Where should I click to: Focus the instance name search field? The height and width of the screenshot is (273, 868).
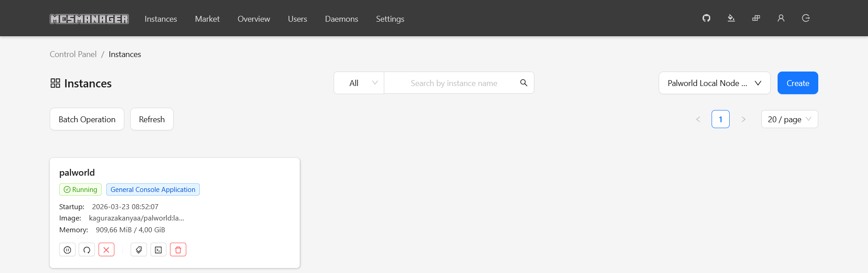(x=453, y=83)
